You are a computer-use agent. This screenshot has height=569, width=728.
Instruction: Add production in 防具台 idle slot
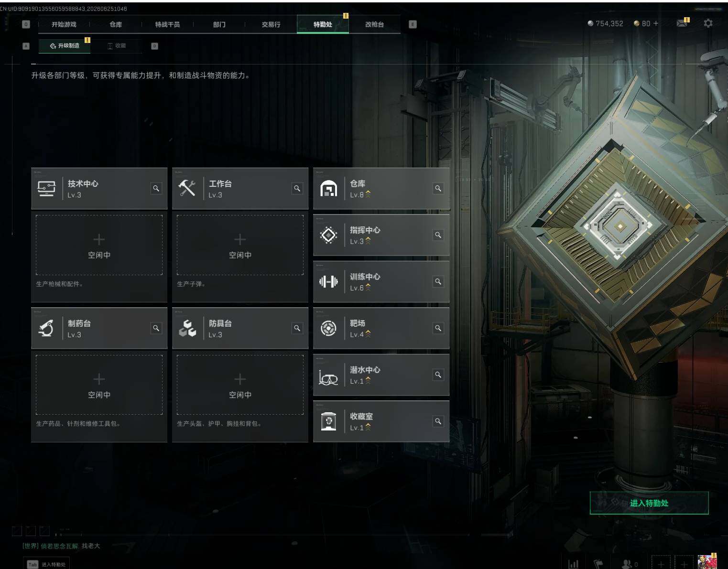pos(240,385)
